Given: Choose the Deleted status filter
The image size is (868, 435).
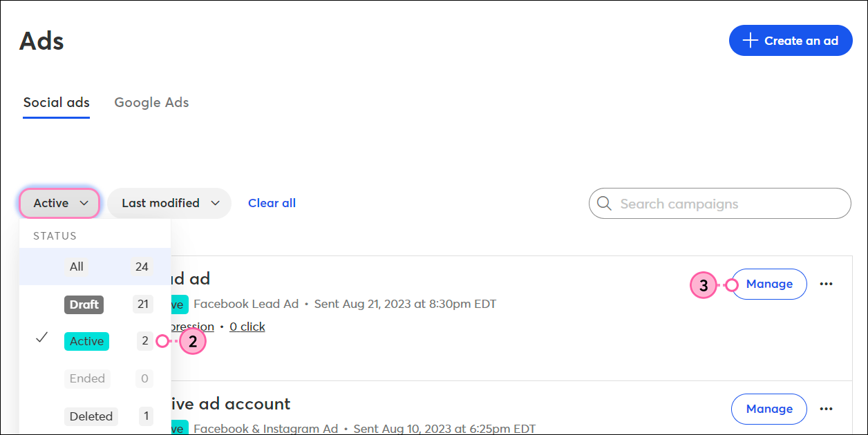Looking at the screenshot, I should click(95, 416).
